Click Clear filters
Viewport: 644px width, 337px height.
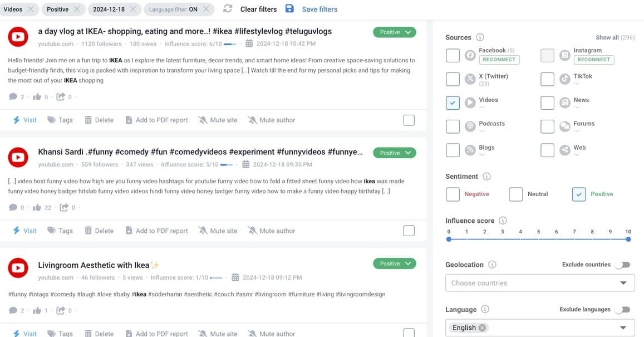coord(258,9)
